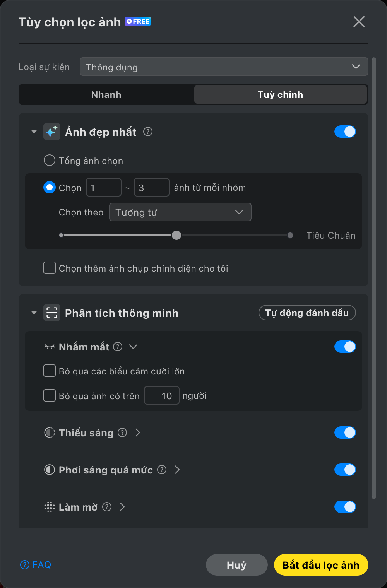Expand the Thiếu sáng settings chevron

point(138,432)
